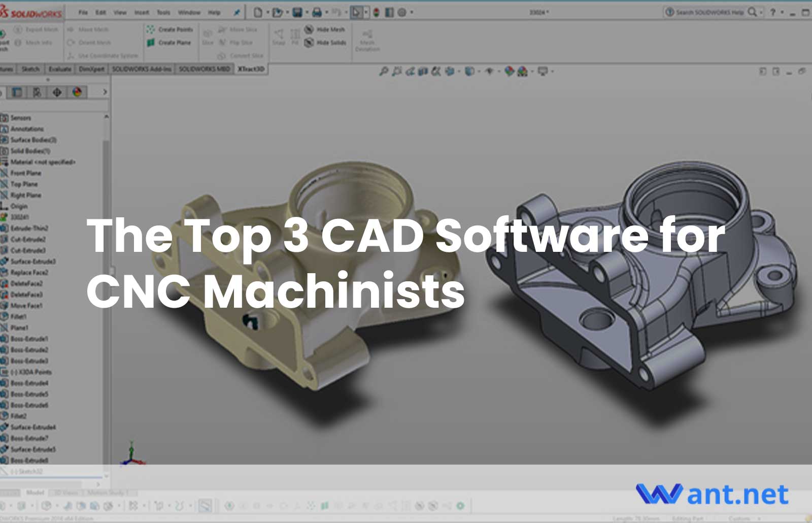
Task: Switch to the Evaluate tab
Action: tap(60, 69)
